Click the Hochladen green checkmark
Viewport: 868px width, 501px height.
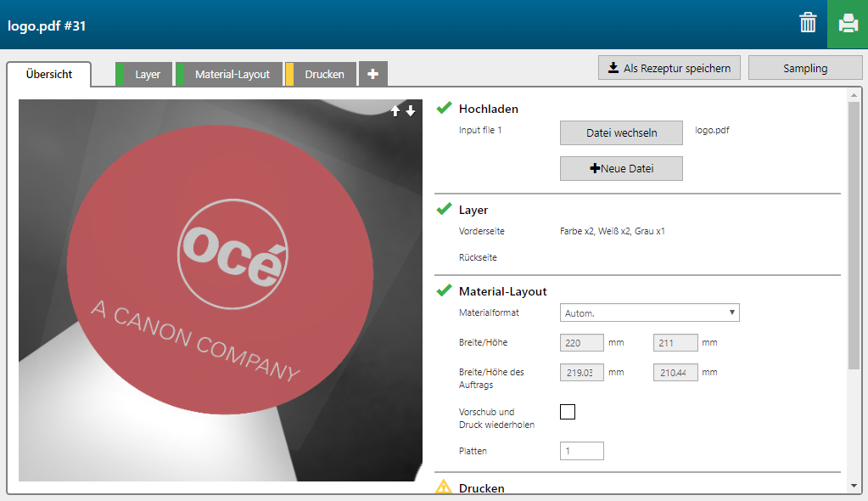point(444,108)
